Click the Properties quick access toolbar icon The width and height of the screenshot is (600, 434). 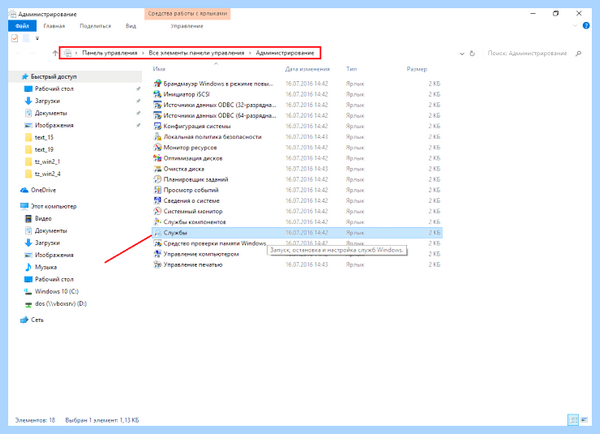[15, 38]
